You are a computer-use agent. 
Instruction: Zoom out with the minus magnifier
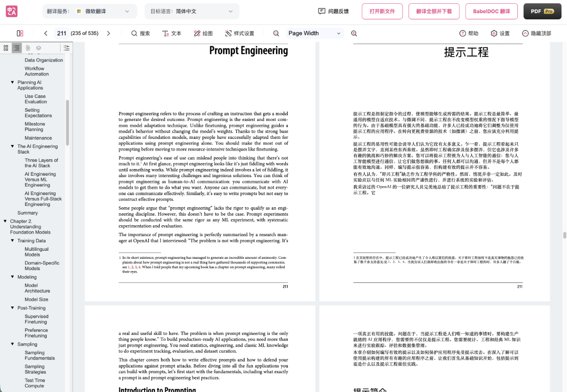tap(276, 33)
